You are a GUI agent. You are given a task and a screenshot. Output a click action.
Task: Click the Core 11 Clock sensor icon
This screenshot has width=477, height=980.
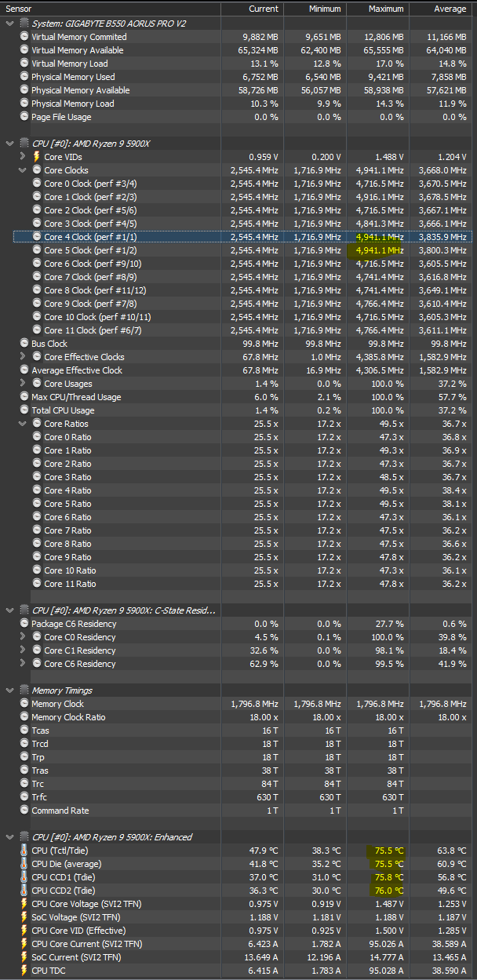coord(36,330)
